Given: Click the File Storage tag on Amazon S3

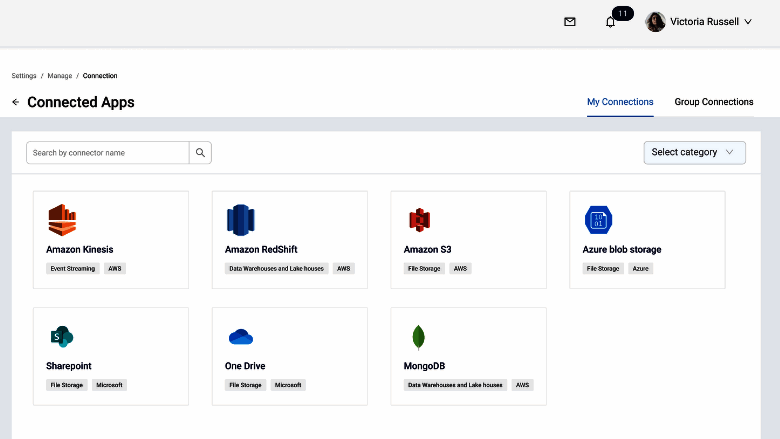Looking at the screenshot, I should (x=424, y=268).
